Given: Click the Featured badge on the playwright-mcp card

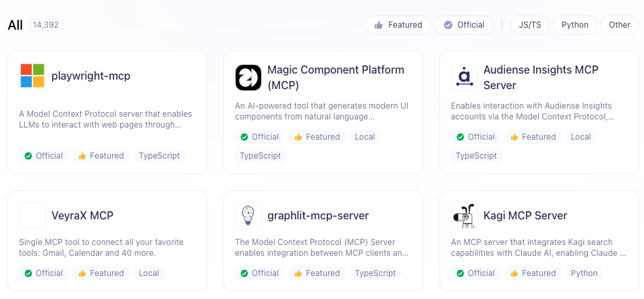Looking at the screenshot, I should (101, 156).
